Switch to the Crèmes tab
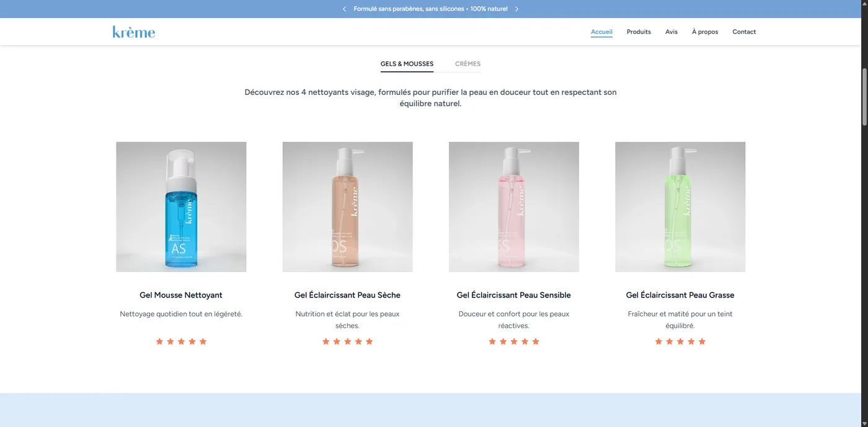Screen dimensions: 868x427 tap(467, 64)
